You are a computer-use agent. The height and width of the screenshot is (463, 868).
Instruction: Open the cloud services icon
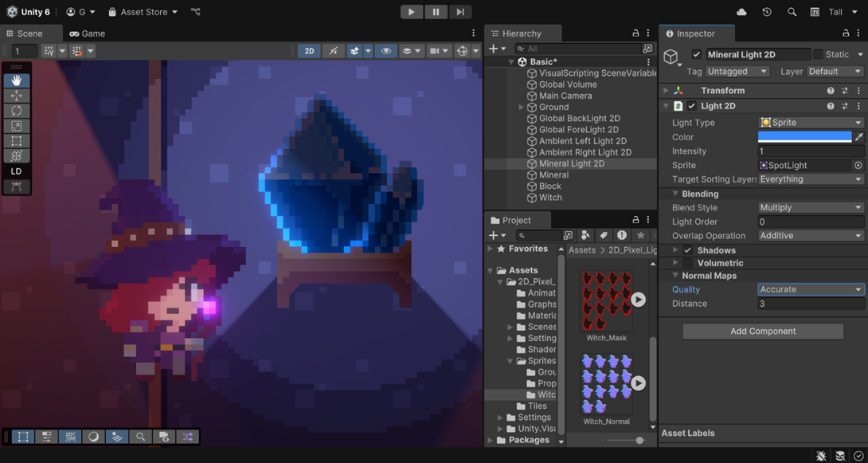click(742, 12)
